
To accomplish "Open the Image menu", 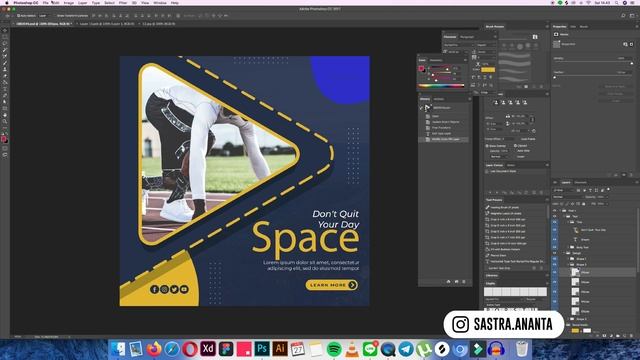I will 69,3.
